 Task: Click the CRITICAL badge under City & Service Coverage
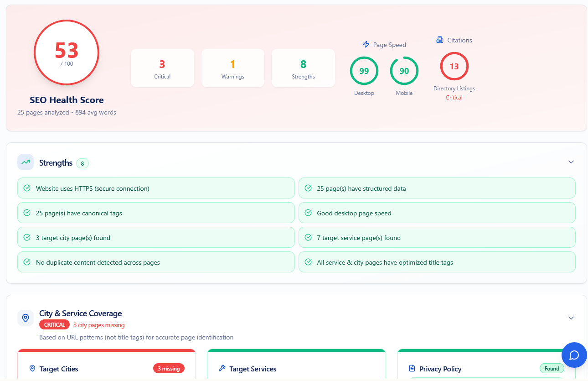coord(54,324)
